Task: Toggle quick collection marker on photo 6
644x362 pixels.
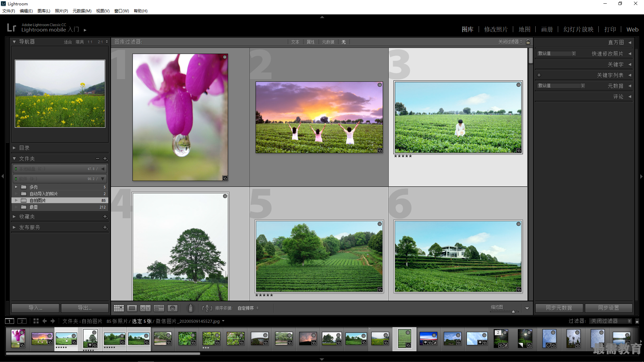Action: tap(519, 224)
